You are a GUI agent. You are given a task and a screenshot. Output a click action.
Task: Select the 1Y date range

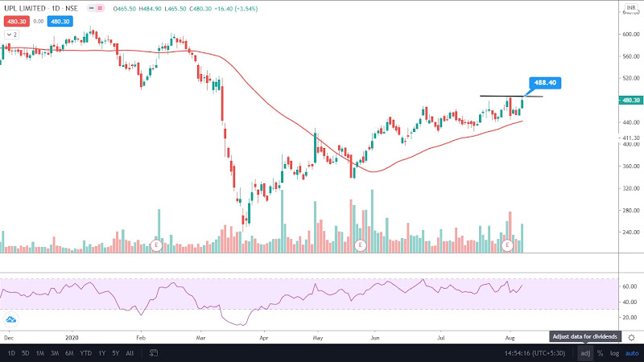tap(102, 353)
